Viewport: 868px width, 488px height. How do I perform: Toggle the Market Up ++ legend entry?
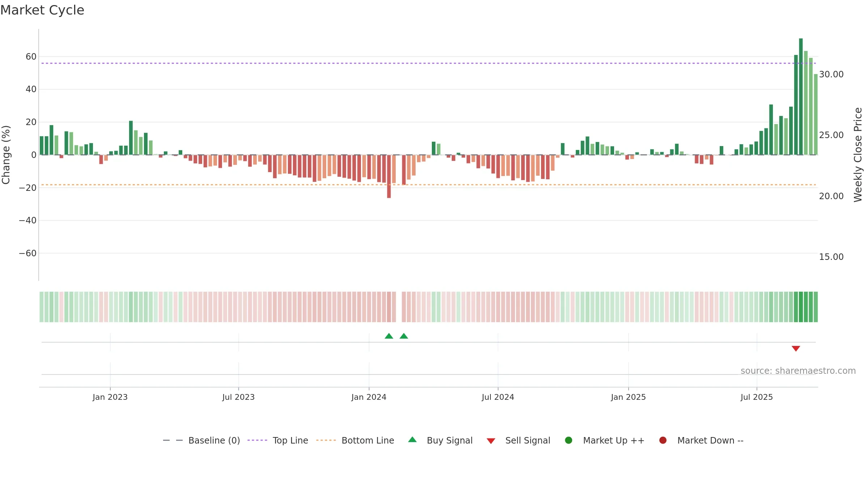pos(604,440)
